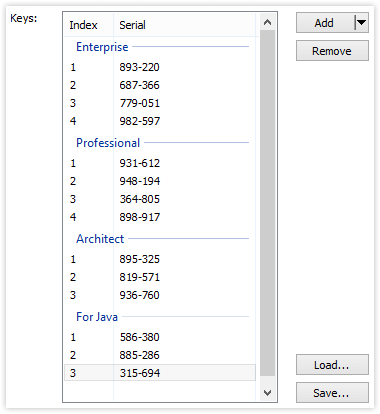The height and width of the screenshot is (414, 380).
Task: Select serial 982-597 row
Action: [160, 121]
